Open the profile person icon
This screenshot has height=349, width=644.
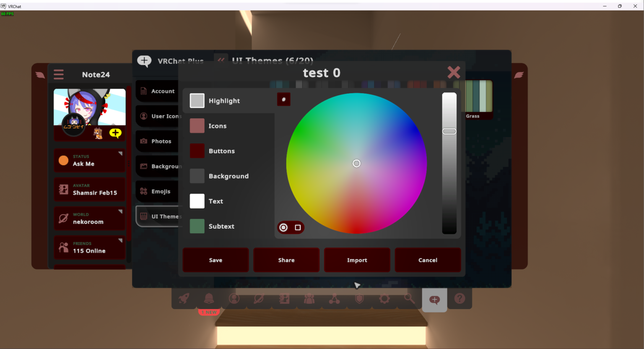pyautogui.click(x=234, y=299)
